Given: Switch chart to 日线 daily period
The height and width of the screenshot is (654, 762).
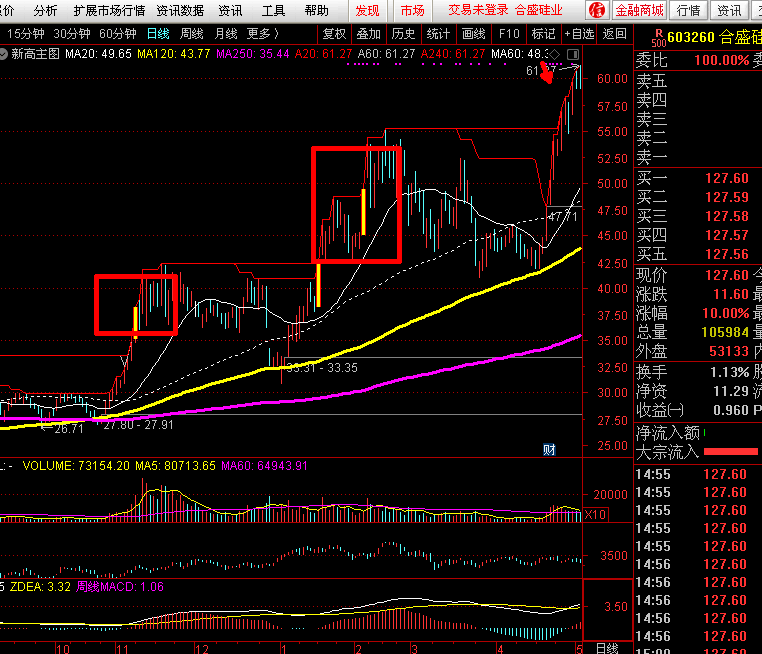Looking at the screenshot, I should pyautogui.click(x=158, y=33).
